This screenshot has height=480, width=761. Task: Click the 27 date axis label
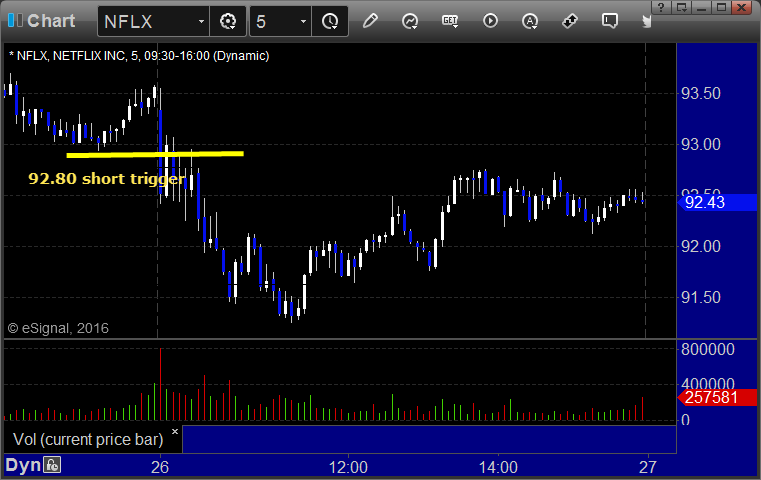click(x=648, y=467)
